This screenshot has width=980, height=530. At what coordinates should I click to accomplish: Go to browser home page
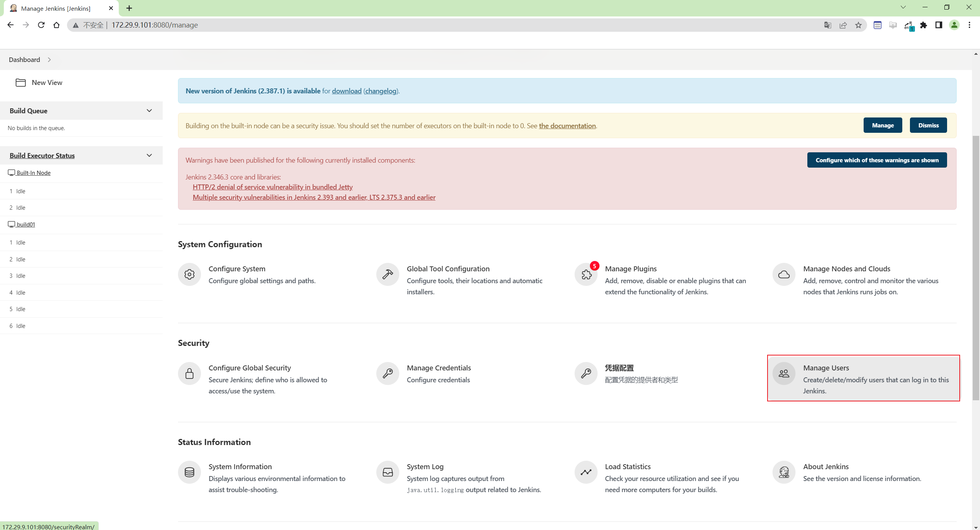[x=56, y=25]
